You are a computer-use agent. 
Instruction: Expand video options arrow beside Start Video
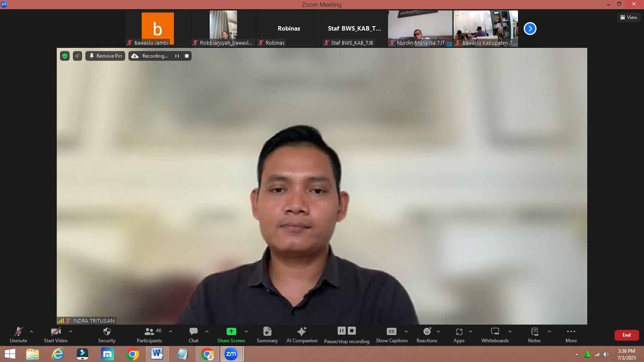(x=71, y=332)
